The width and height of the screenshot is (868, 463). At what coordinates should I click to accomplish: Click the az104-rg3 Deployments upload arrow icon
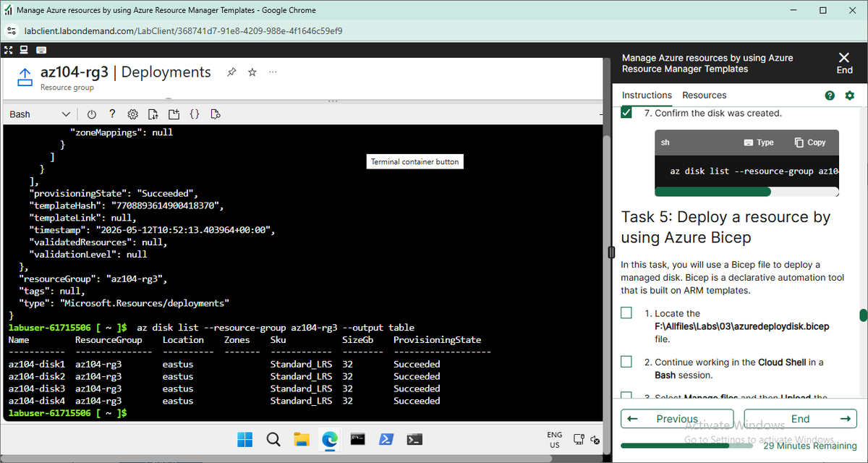pyautogui.click(x=25, y=77)
